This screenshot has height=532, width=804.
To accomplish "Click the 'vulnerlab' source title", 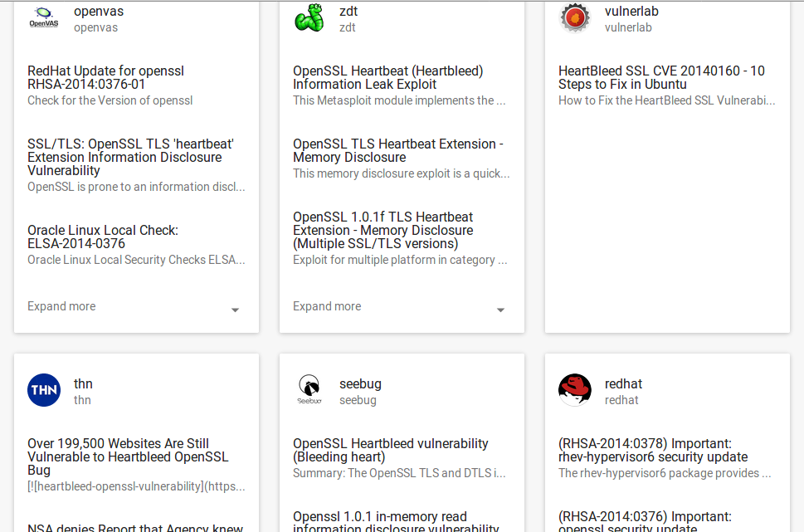I will (x=631, y=12).
